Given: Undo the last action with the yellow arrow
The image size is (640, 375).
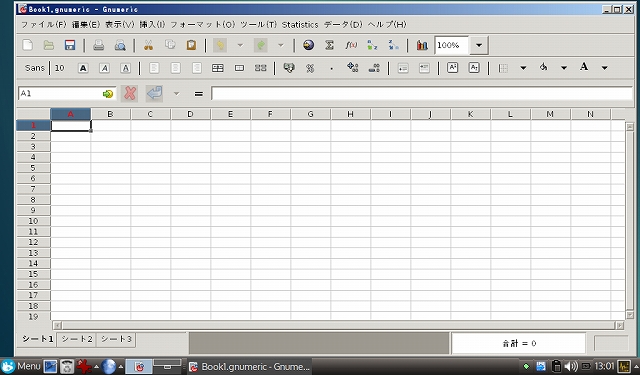Looking at the screenshot, I should (220, 45).
